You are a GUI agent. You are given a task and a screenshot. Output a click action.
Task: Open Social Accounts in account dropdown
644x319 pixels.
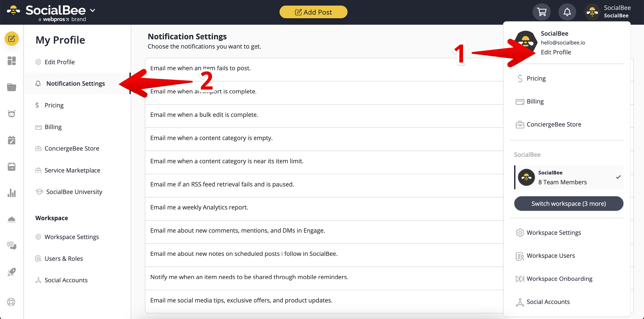[x=543, y=302]
